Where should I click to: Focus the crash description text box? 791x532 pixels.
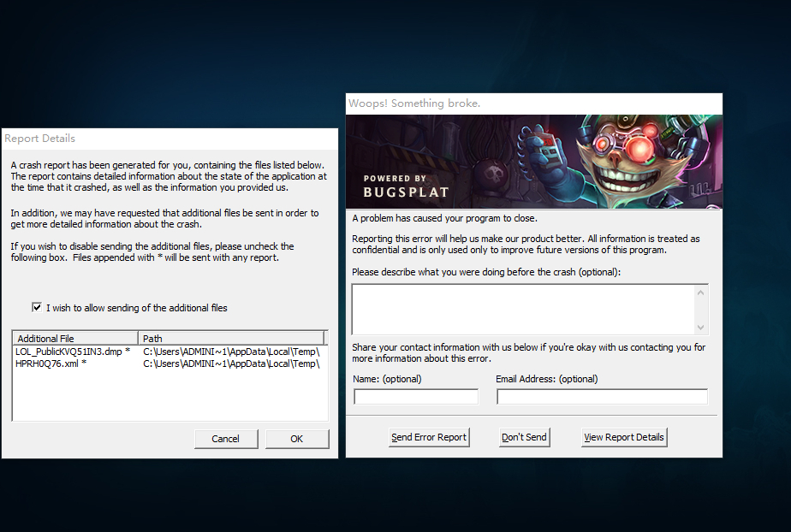(524, 309)
